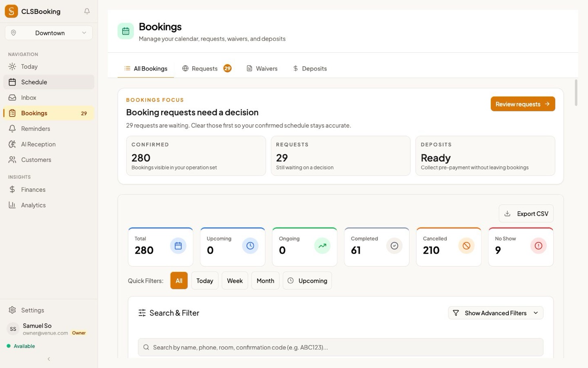Switch to the All Bookings tab
Image resolution: width=588 pixels, height=368 pixels.
146,68
